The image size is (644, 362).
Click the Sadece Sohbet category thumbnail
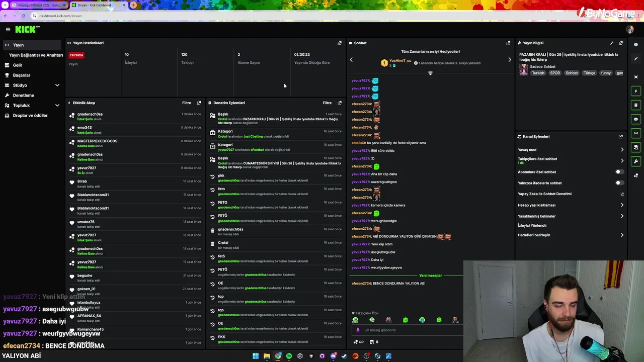523,69
